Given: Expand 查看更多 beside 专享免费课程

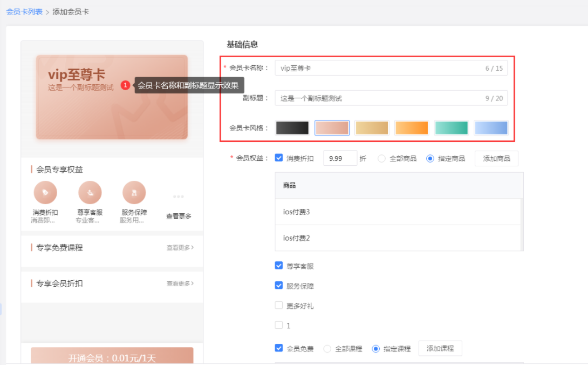Looking at the screenshot, I should coord(180,247).
